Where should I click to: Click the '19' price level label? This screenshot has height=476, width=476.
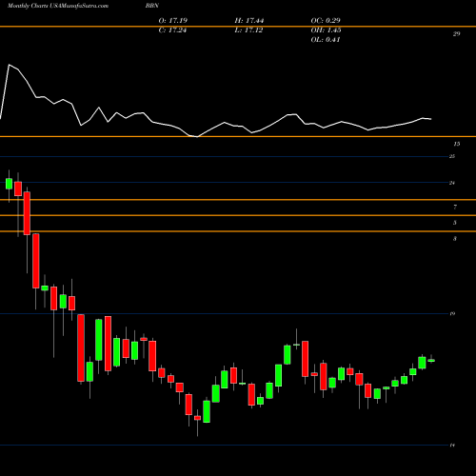tap(452, 313)
